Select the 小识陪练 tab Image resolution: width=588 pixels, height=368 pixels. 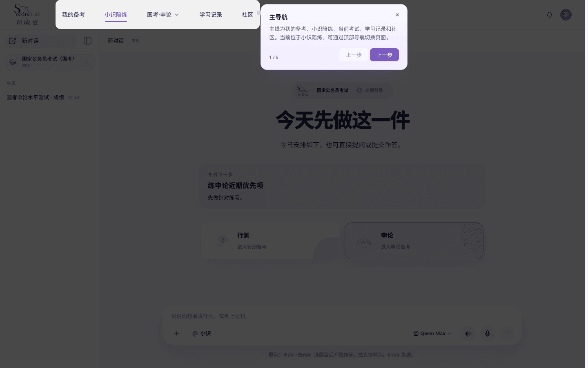[x=116, y=15]
